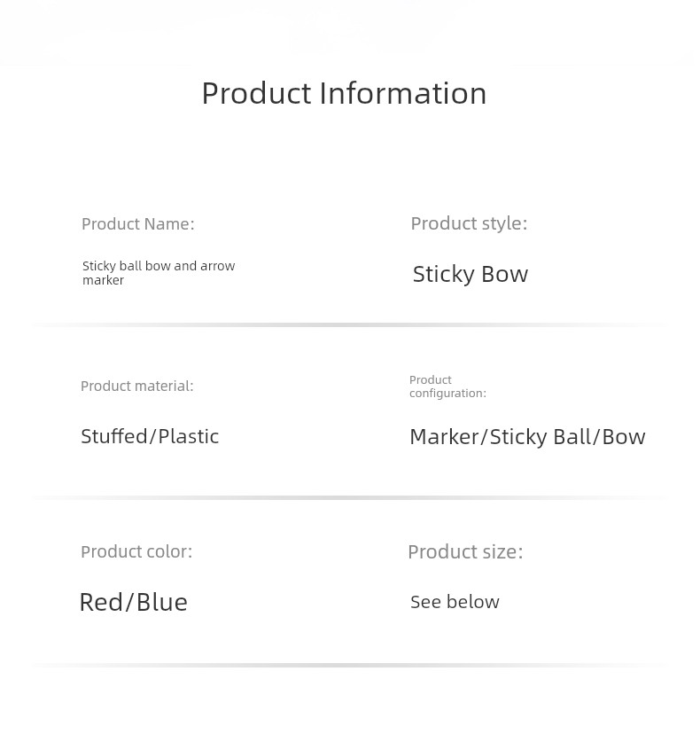Select the Product Name label
The width and height of the screenshot is (700, 734).
tap(138, 223)
